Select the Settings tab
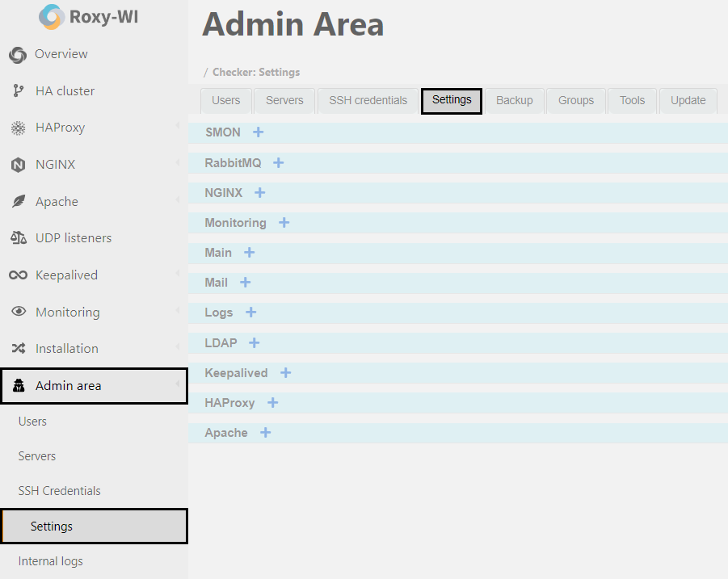The width and height of the screenshot is (728, 579). point(452,101)
